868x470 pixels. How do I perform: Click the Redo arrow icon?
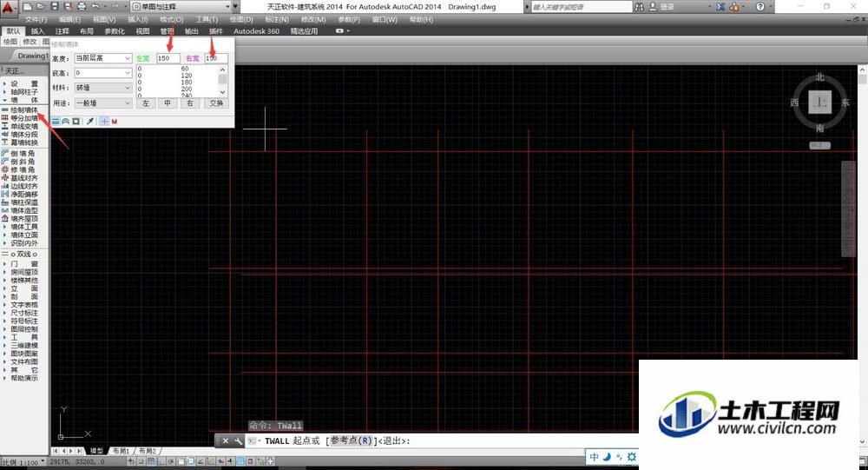click(x=115, y=6)
